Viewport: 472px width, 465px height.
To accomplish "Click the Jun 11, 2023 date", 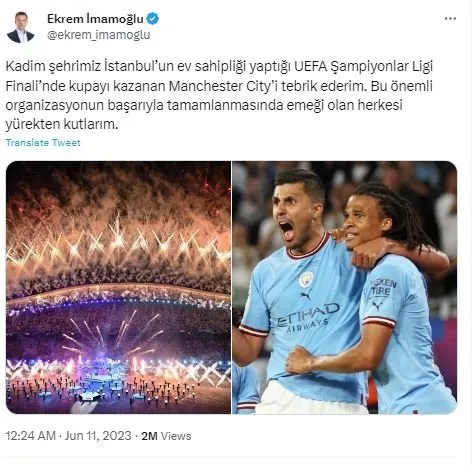I will [x=98, y=436].
